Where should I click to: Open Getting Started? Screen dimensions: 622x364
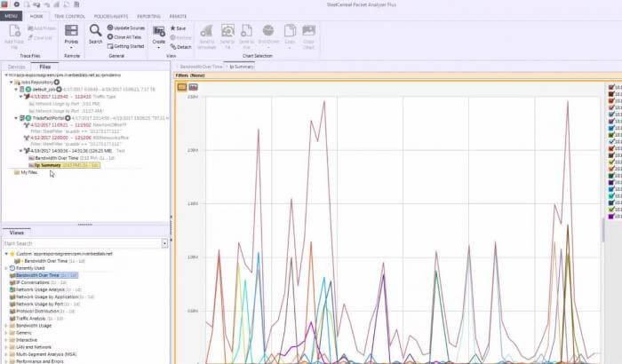click(x=126, y=46)
